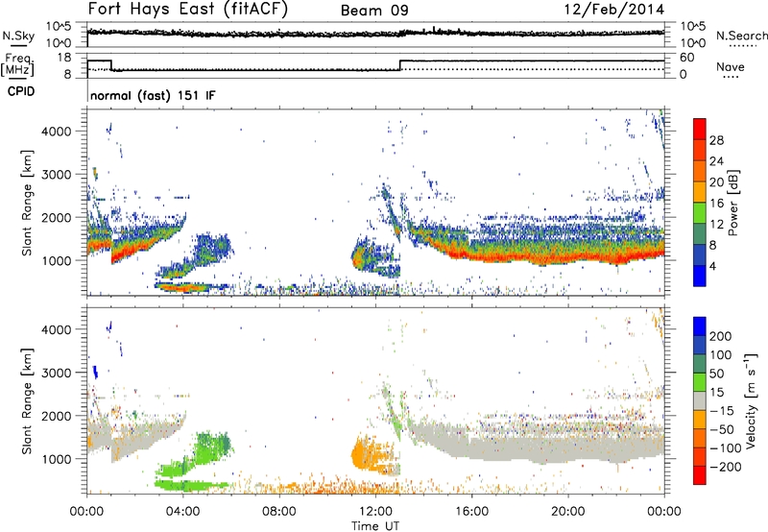Click "1000" on the velocity panel range axis
768x532 pixels.
[x=57, y=459]
